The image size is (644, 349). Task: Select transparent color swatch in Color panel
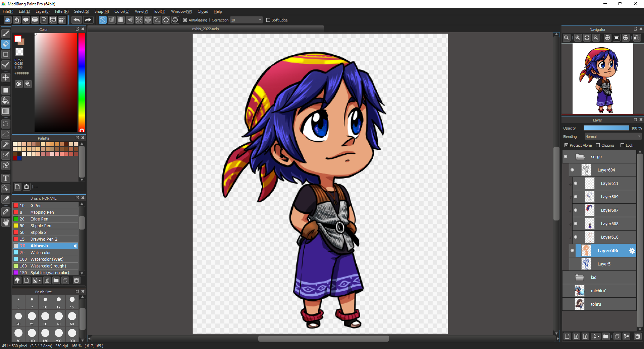pyautogui.click(x=19, y=52)
